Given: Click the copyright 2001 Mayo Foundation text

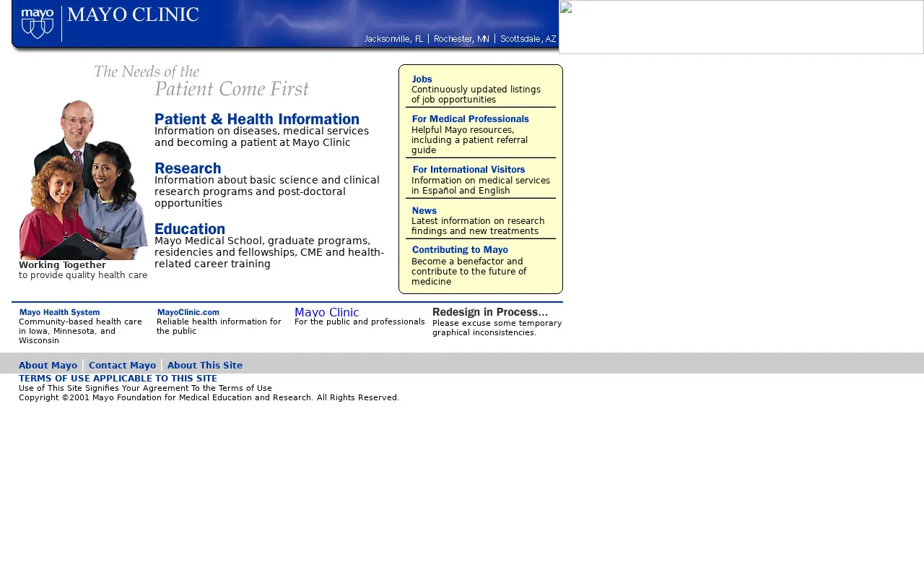Looking at the screenshot, I should 209,397.
